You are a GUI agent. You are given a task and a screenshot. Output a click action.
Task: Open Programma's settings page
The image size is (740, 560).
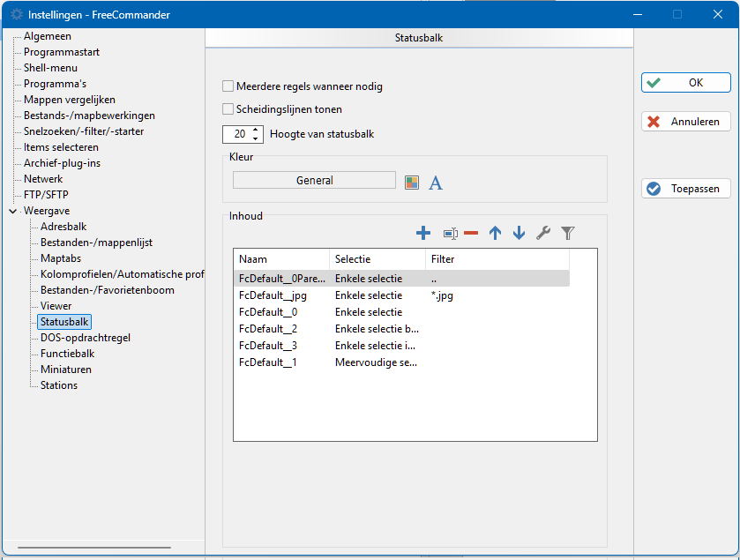(x=56, y=84)
